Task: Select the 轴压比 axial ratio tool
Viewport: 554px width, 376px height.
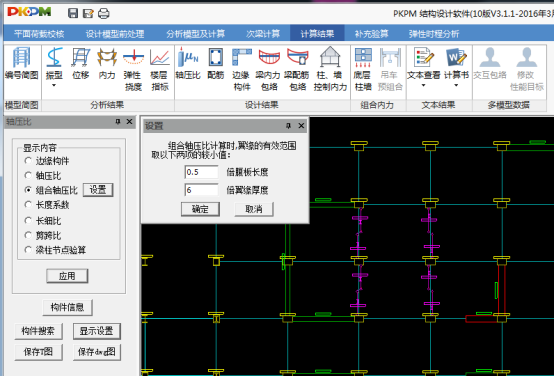Action: (188, 64)
